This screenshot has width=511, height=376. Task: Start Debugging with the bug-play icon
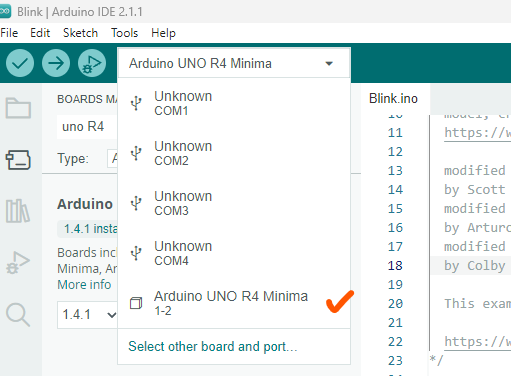coord(92,63)
